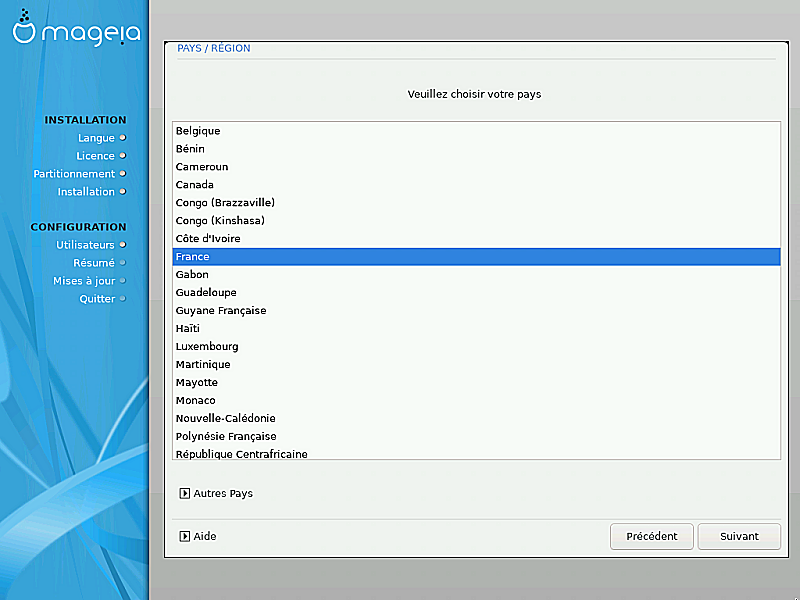The image size is (800, 600).
Task: Click the Licence step bullet indicator
Action: (123, 156)
